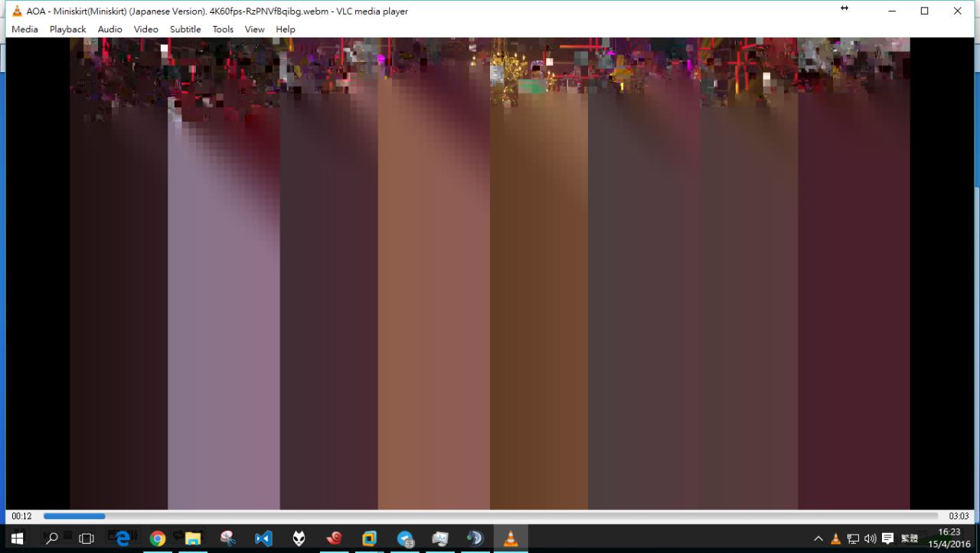Close the VLC media player window
Image resolution: width=980 pixels, height=553 pixels.
957,11
